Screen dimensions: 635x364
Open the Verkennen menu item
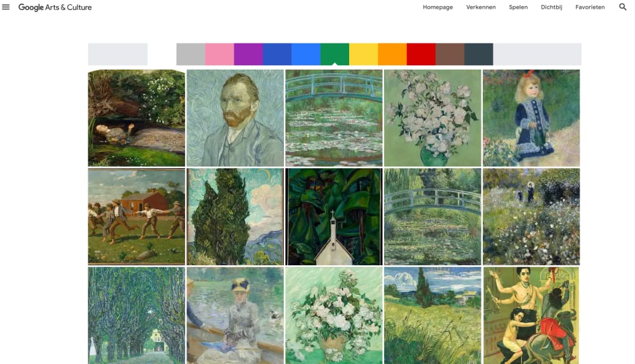(x=481, y=7)
